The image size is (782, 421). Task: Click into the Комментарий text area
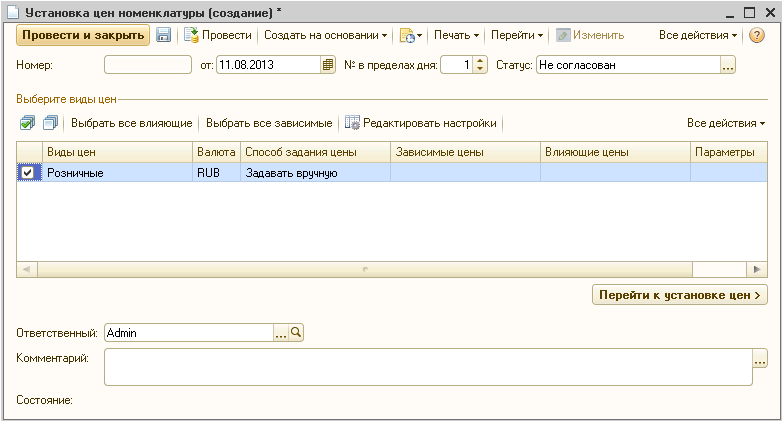[x=428, y=367]
